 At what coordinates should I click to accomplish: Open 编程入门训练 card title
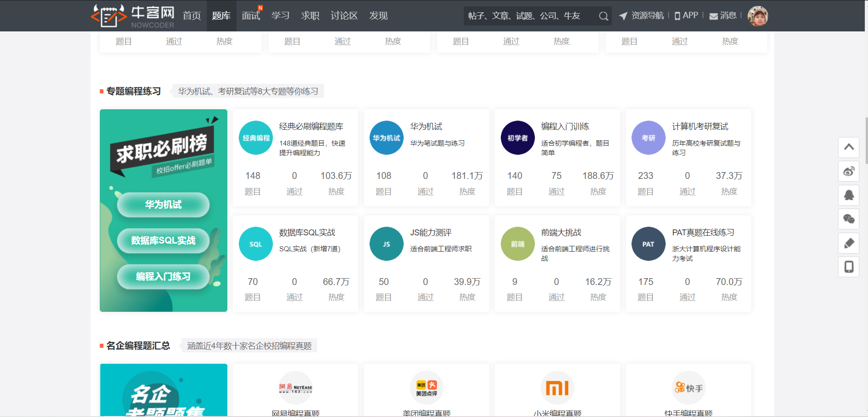(565, 127)
